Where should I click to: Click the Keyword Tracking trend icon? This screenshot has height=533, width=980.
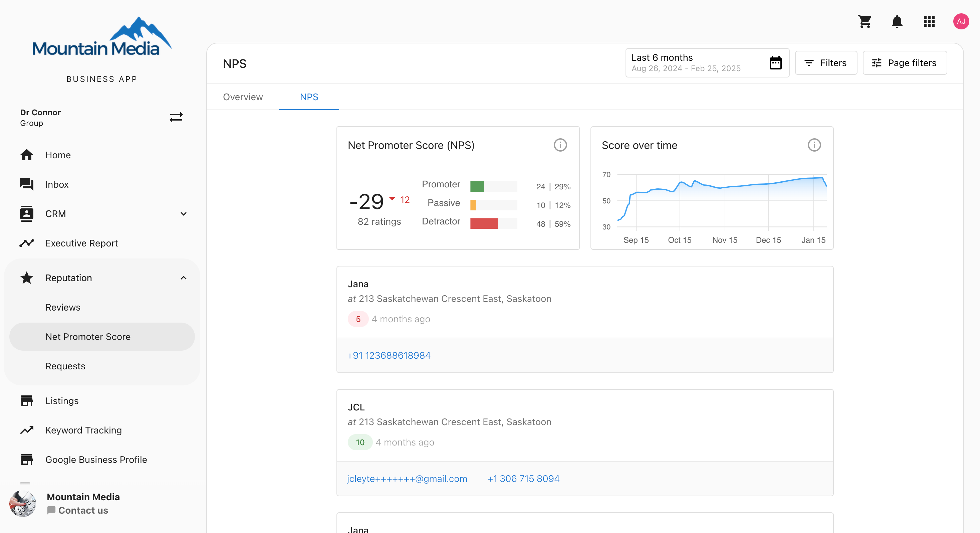pos(27,430)
